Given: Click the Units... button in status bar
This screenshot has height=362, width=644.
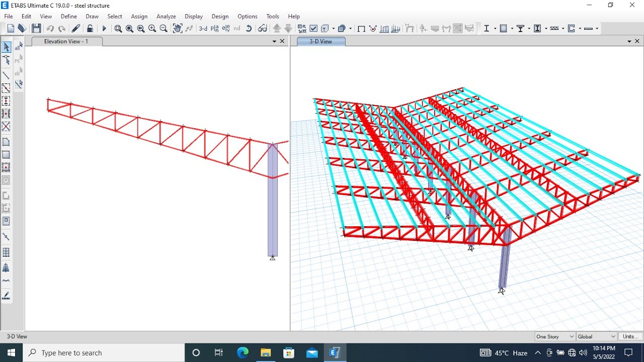Looking at the screenshot, I should (x=630, y=336).
